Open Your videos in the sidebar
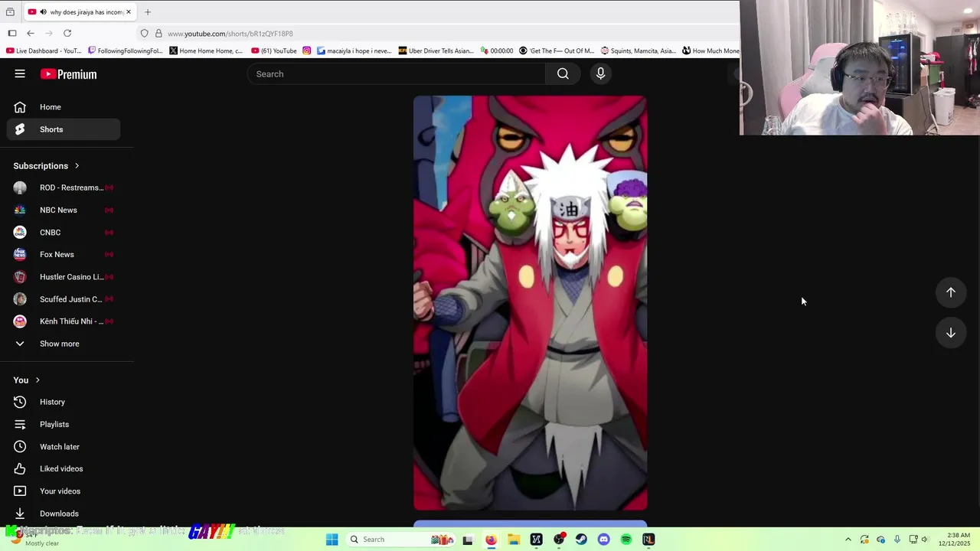 tap(64, 491)
